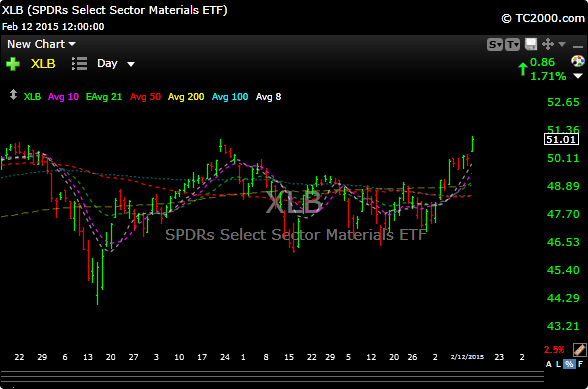Select the XLB price plot legend label

click(x=32, y=97)
